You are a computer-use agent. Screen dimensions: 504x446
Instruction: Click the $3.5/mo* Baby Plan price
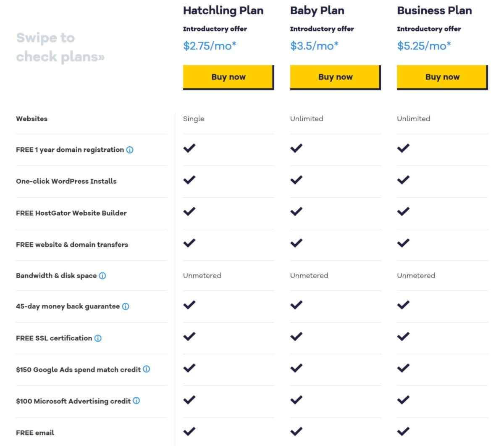tap(314, 46)
